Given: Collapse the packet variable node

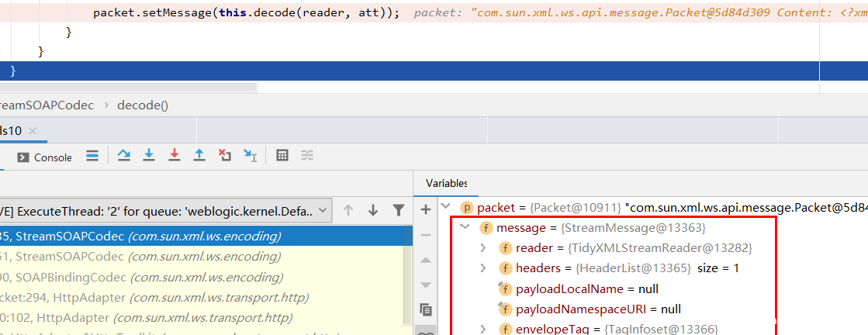Looking at the screenshot, I should (x=445, y=207).
